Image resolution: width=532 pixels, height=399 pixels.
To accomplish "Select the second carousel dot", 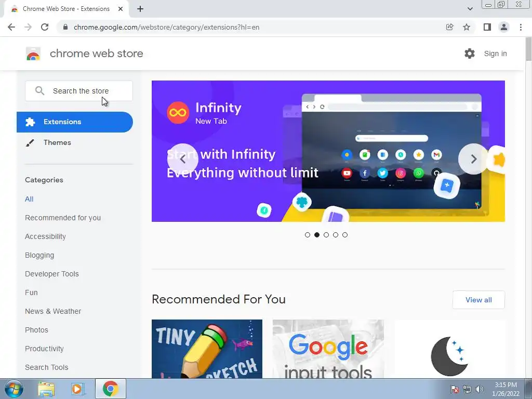I will (317, 235).
